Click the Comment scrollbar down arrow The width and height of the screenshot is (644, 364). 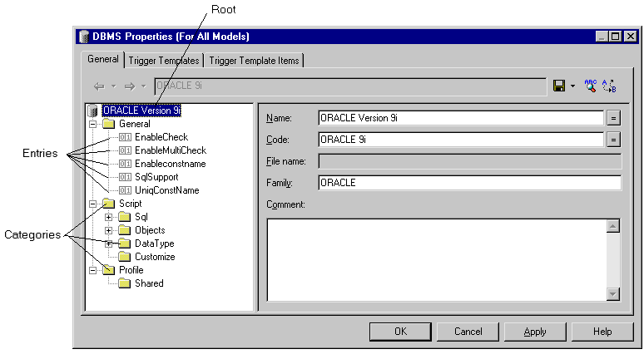(x=612, y=294)
